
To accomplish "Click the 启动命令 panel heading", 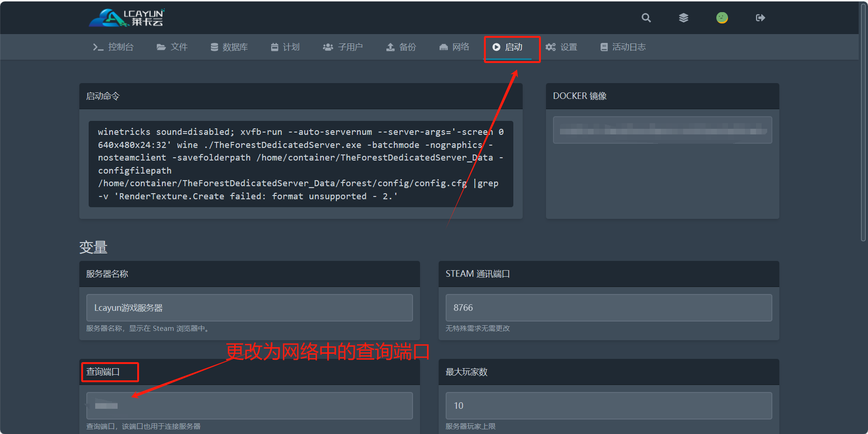I will 103,96.
